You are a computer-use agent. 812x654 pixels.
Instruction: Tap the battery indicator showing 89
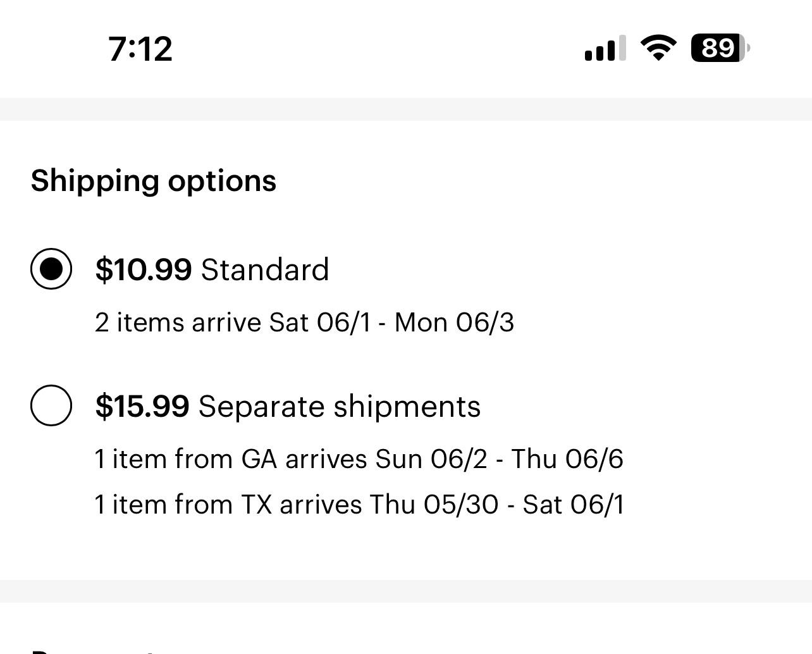click(720, 48)
